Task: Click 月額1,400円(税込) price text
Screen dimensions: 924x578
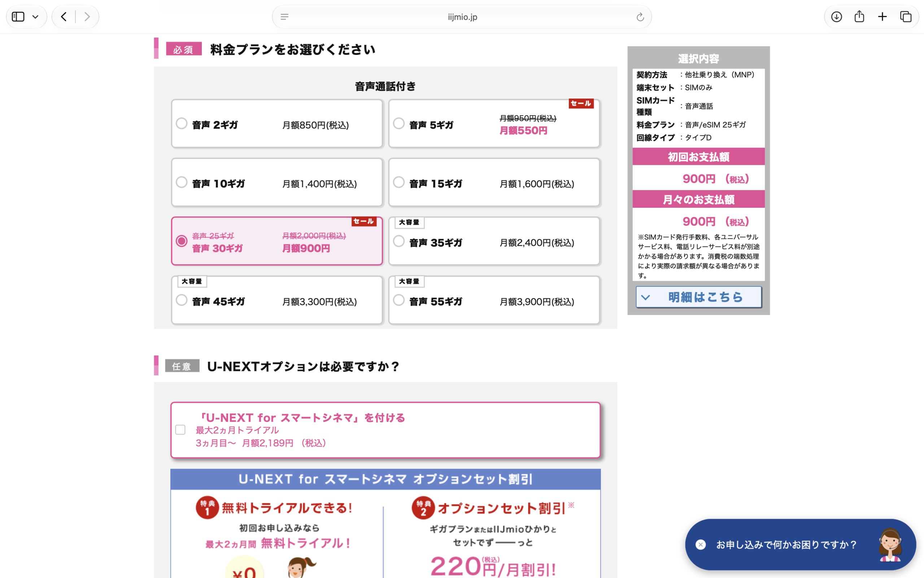Action: coord(319,184)
